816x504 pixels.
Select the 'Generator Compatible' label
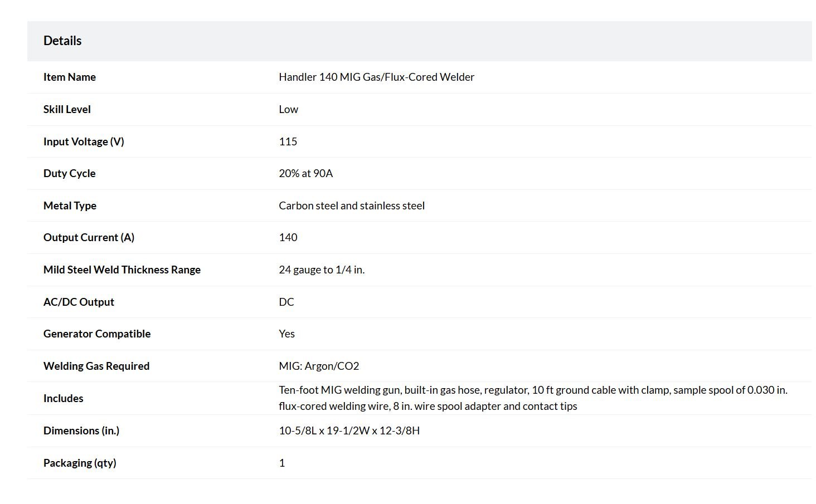[97, 334]
